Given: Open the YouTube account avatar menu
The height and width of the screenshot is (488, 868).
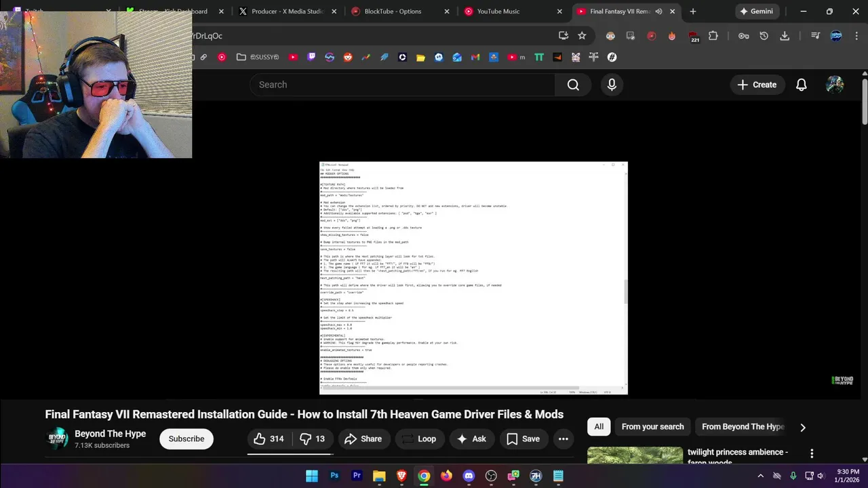Looking at the screenshot, I should (x=835, y=85).
